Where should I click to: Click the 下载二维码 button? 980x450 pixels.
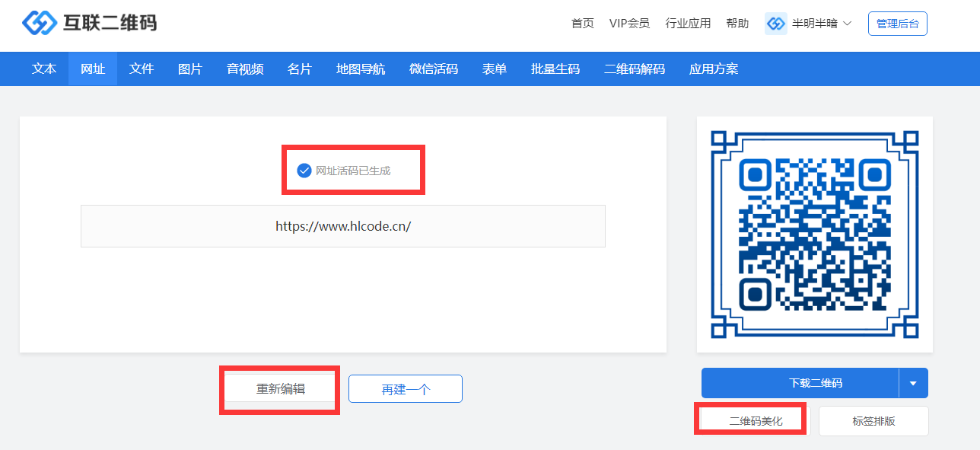(800, 383)
